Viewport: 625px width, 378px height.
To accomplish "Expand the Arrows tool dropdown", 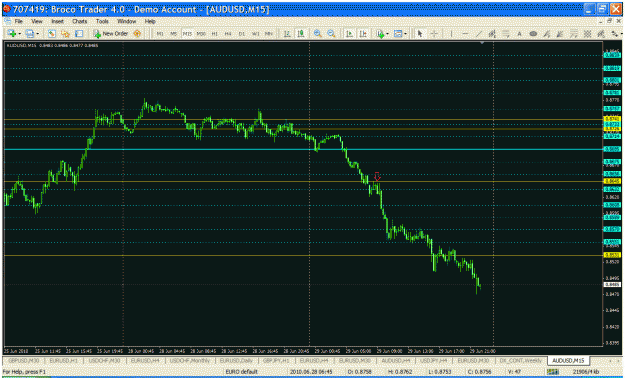I will coord(621,34).
